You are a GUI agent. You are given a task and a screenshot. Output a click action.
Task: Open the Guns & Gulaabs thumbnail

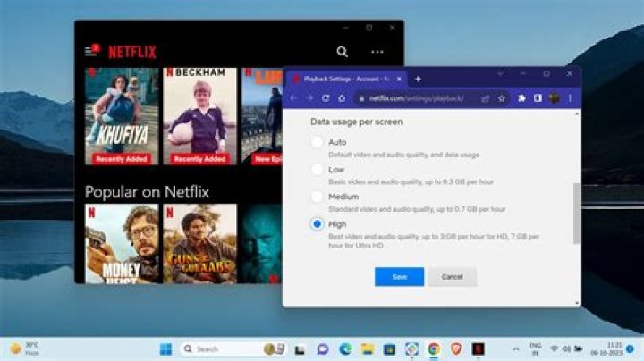200,244
